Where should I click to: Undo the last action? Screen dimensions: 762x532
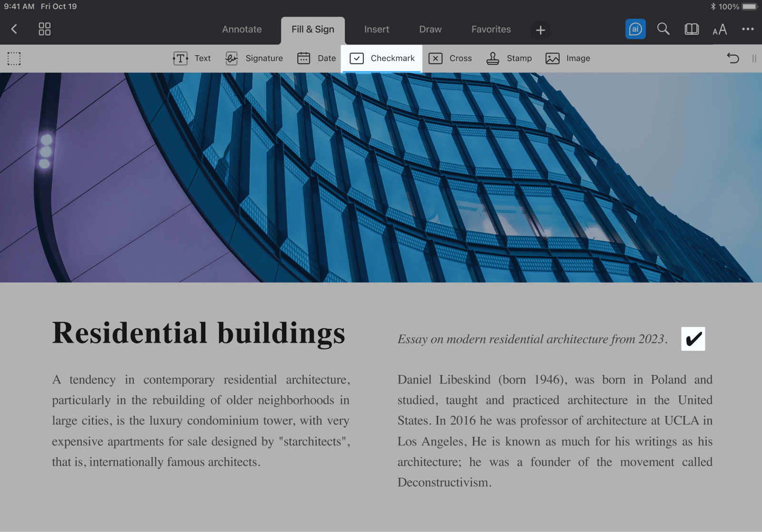(x=732, y=58)
